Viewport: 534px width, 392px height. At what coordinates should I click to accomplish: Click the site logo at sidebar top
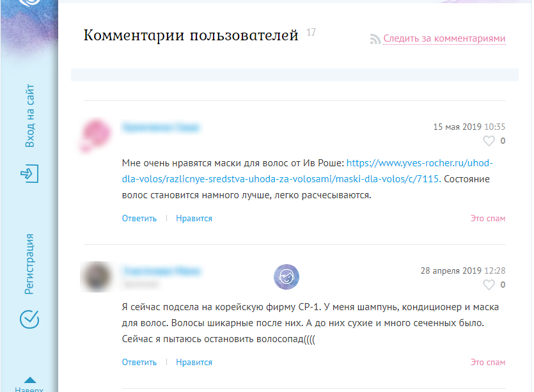(30, 3)
